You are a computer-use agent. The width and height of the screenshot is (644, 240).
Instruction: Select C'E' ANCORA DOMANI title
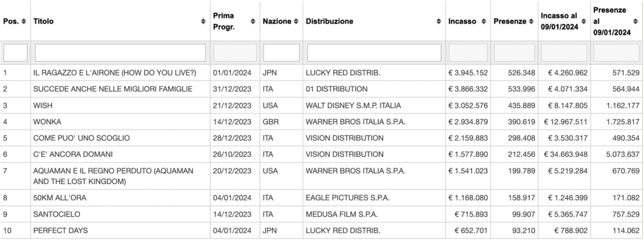click(x=73, y=154)
